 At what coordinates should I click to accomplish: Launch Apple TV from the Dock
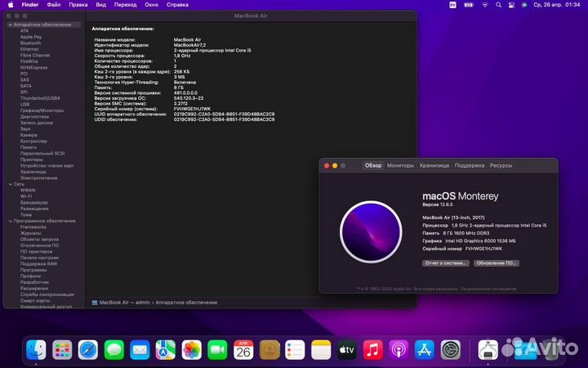(347, 350)
